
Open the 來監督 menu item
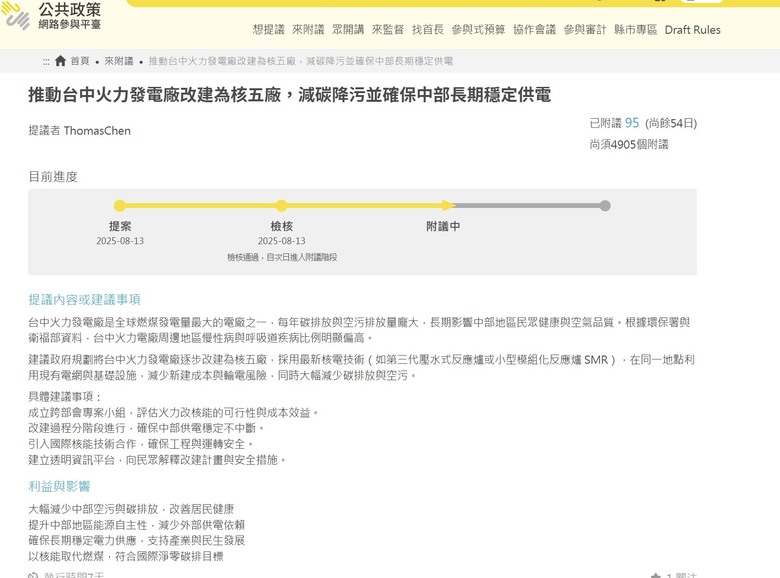pos(388,30)
